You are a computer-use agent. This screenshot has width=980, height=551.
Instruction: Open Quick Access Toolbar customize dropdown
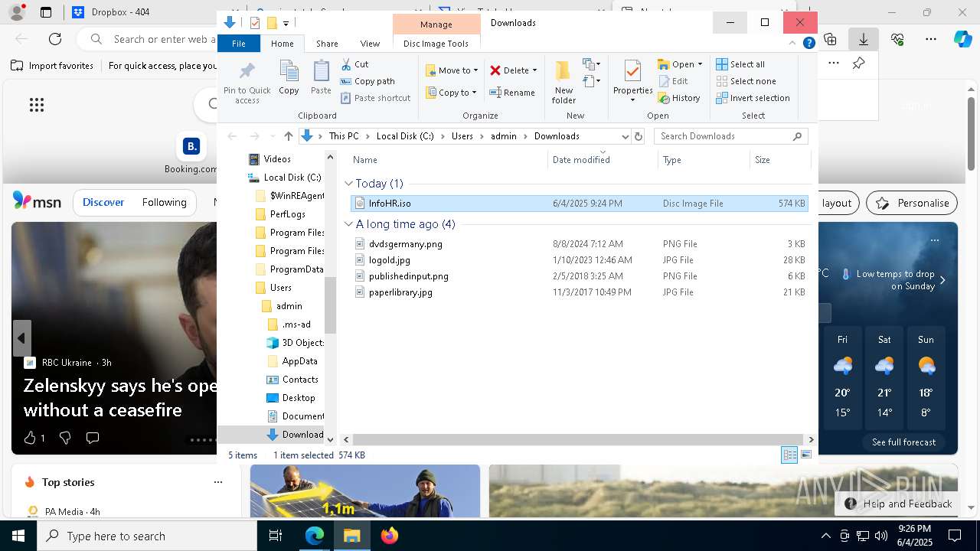pos(286,24)
